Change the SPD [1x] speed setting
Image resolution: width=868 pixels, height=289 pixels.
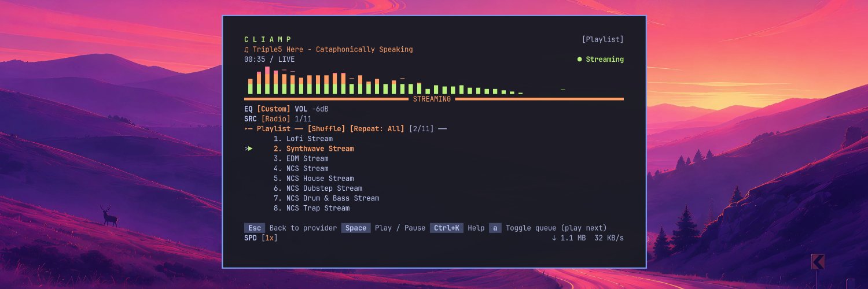(269, 238)
